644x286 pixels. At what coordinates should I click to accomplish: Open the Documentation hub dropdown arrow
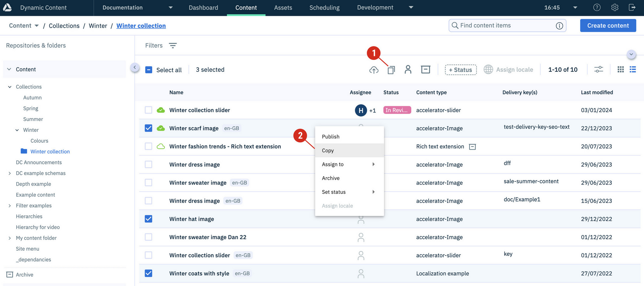171,8
